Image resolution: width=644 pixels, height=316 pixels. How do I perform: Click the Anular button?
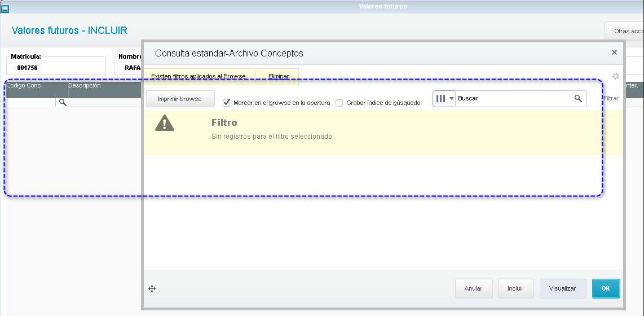[x=473, y=288]
